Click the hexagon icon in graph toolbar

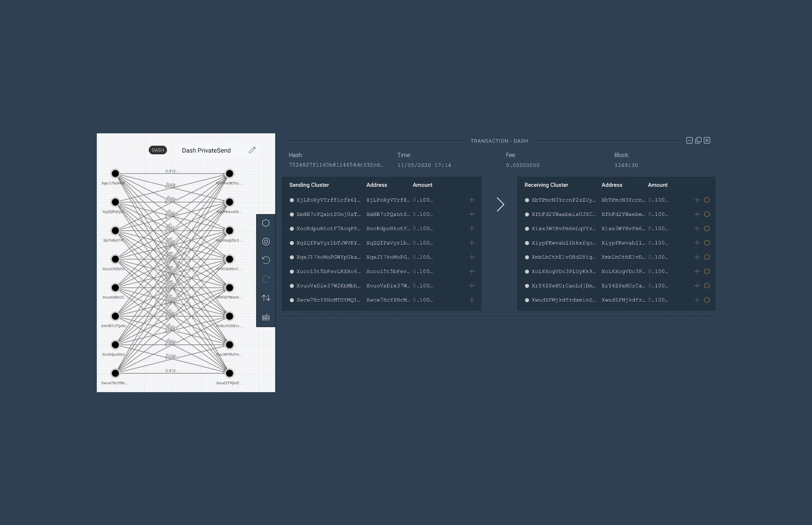point(266,223)
